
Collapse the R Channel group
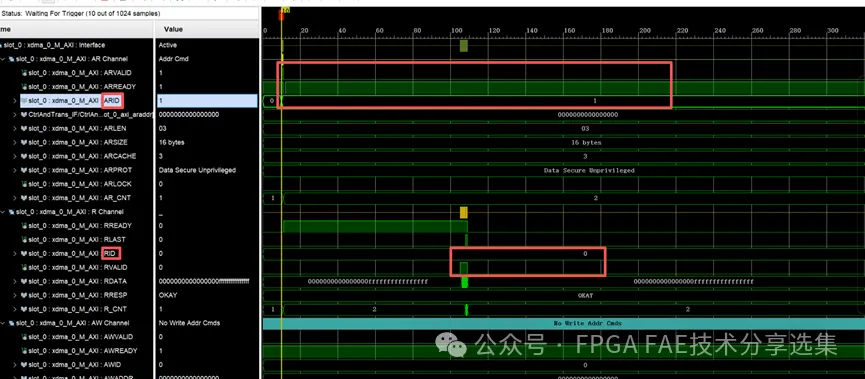3,212
